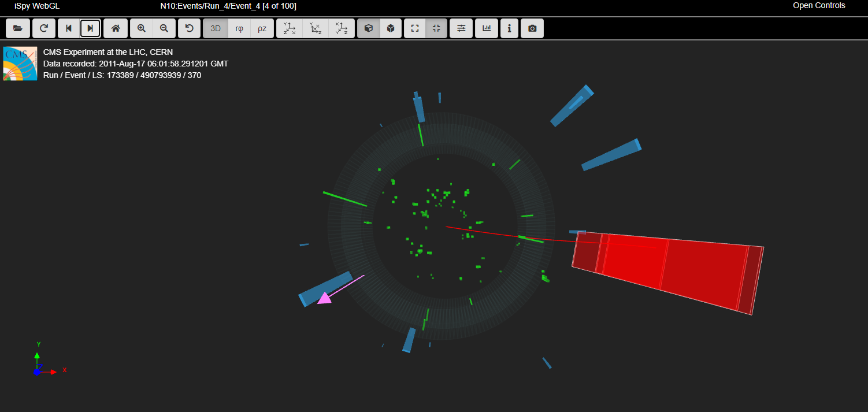
Task: Select the middle axis orientation view icon
Action: 316,28
